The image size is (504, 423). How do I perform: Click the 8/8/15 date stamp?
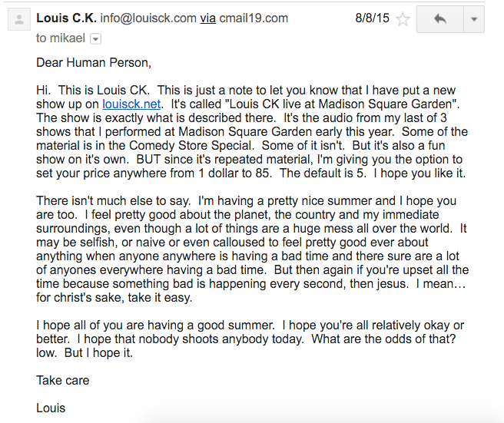[373, 18]
